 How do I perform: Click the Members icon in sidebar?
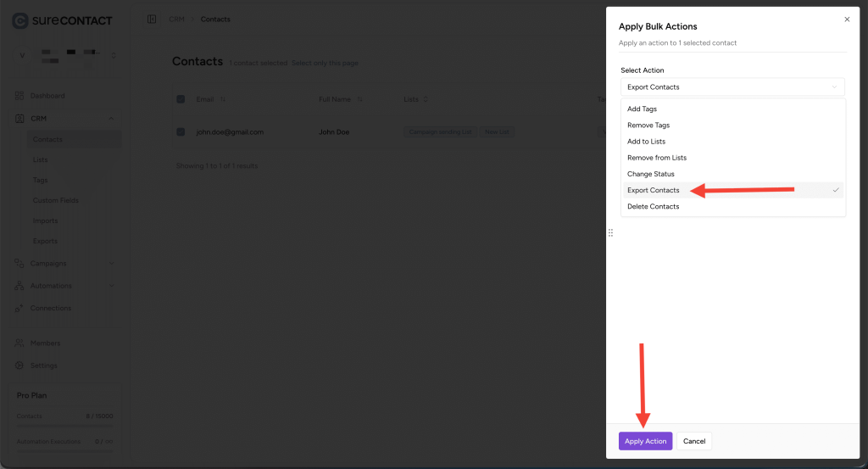(19, 343)
